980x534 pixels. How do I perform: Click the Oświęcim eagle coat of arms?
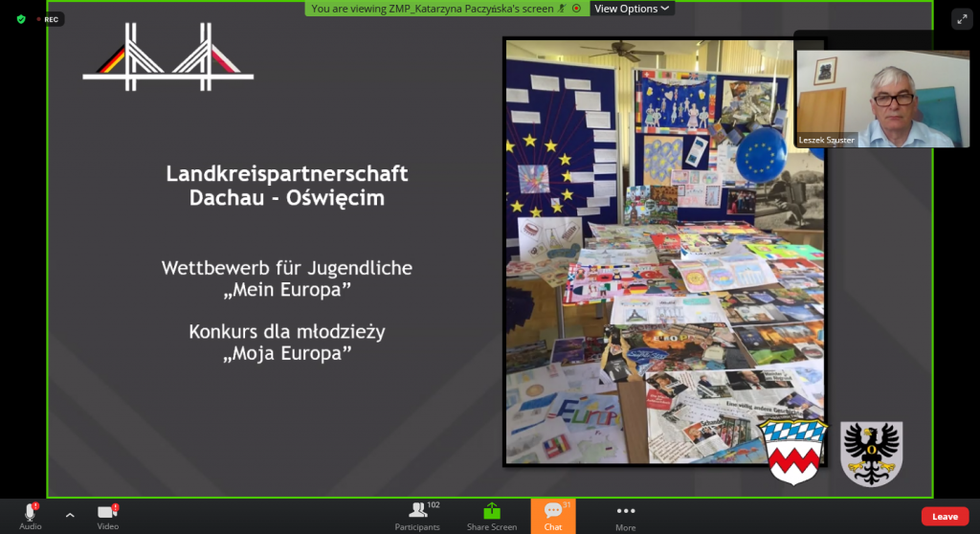871,454
